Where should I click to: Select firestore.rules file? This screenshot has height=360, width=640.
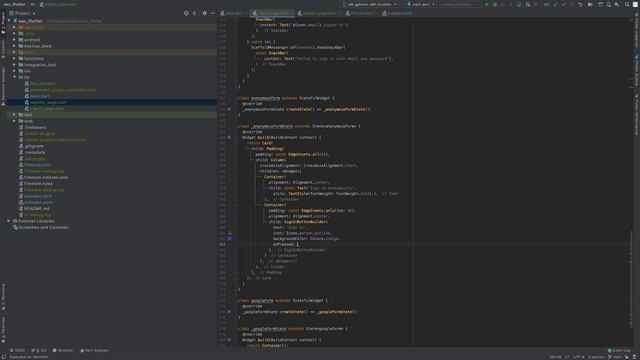(38, 184)
